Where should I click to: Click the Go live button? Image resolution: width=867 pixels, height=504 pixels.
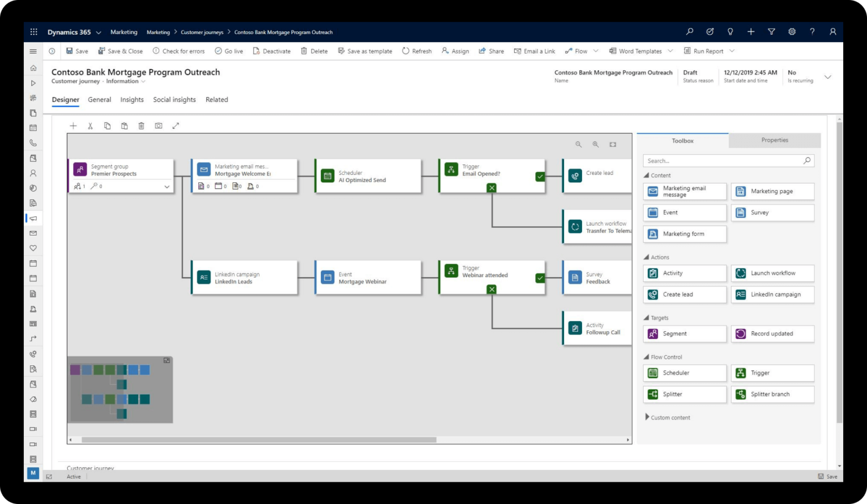point(229,51)
